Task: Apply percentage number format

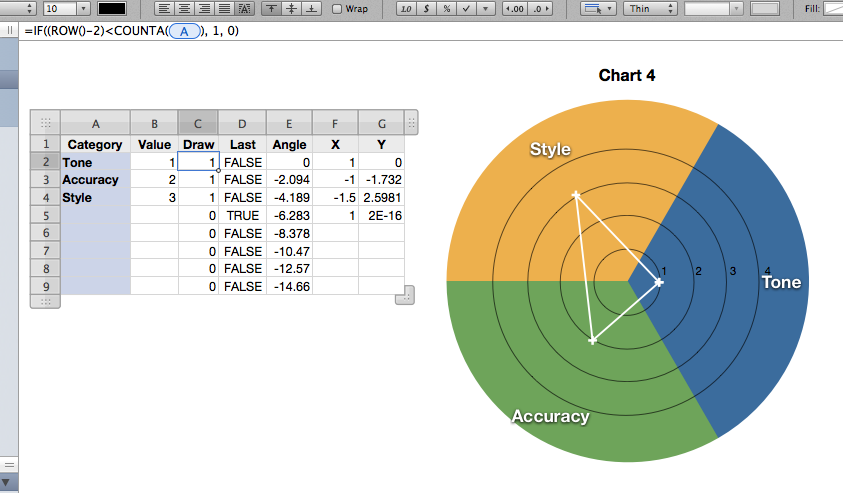Action: point(446,8)
